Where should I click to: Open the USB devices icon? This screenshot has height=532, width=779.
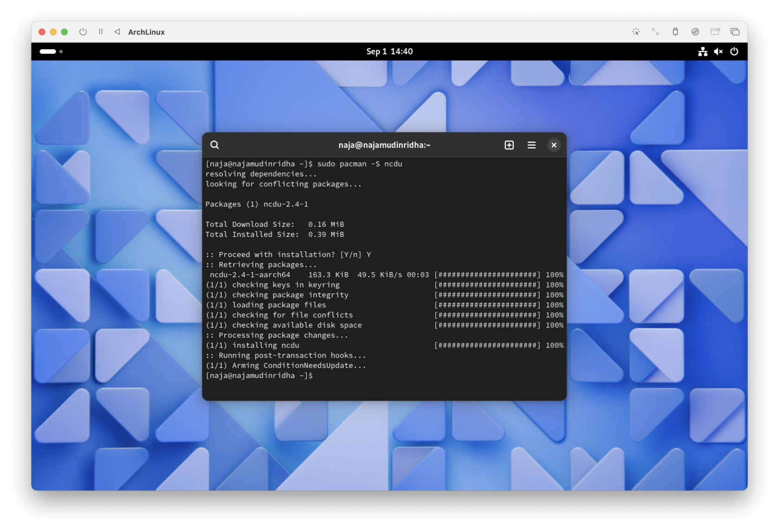tap(675, 32)
